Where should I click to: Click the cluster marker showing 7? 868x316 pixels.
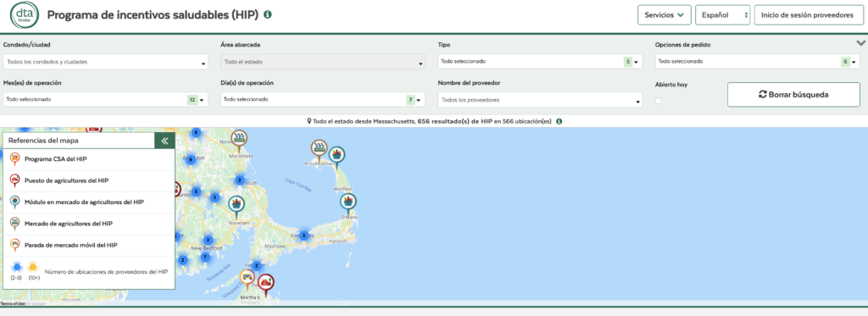coord(205,257)
